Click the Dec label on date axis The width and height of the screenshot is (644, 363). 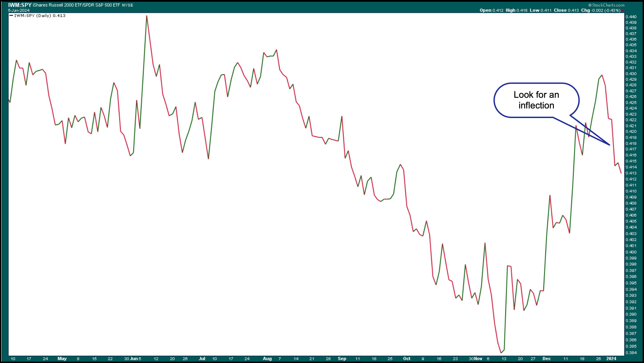(x=546, y=359)
